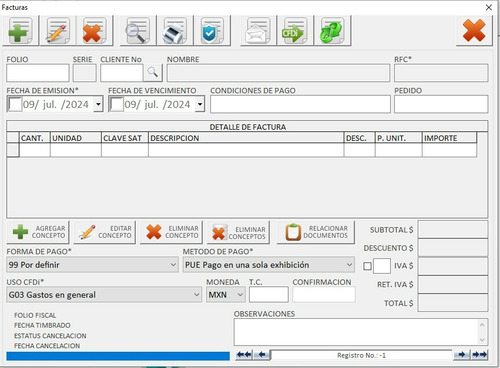Edit invoice using the pencil document icon
The width and height of the screenshot is (500, 368).
[58, 31]
